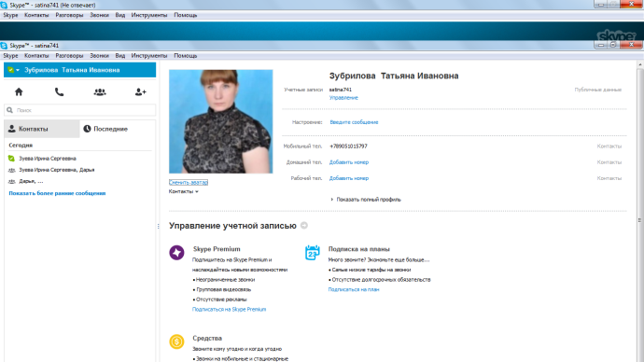Open the phone dial pad icon
Screen dimensions: 644x362
[59, 92]
